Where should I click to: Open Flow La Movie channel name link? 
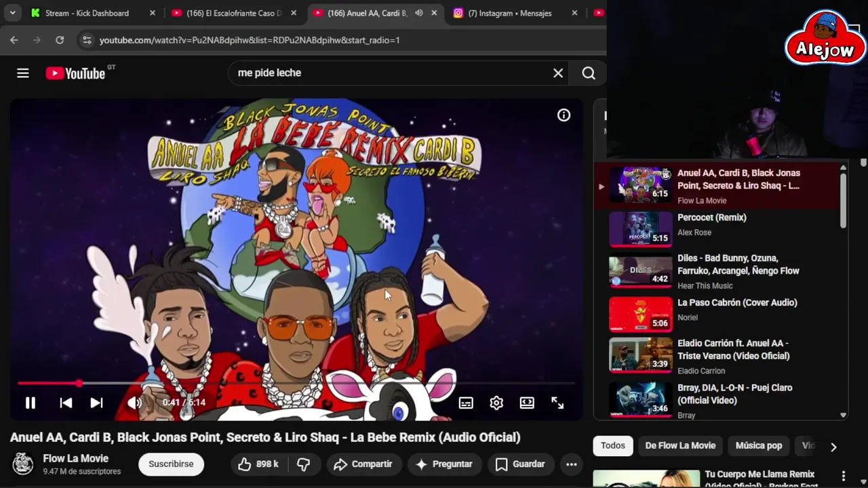click(x=75, y=459)
